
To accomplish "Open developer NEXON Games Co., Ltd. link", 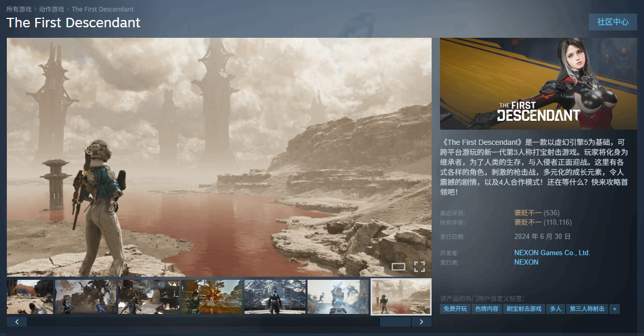I will [552, 253].
